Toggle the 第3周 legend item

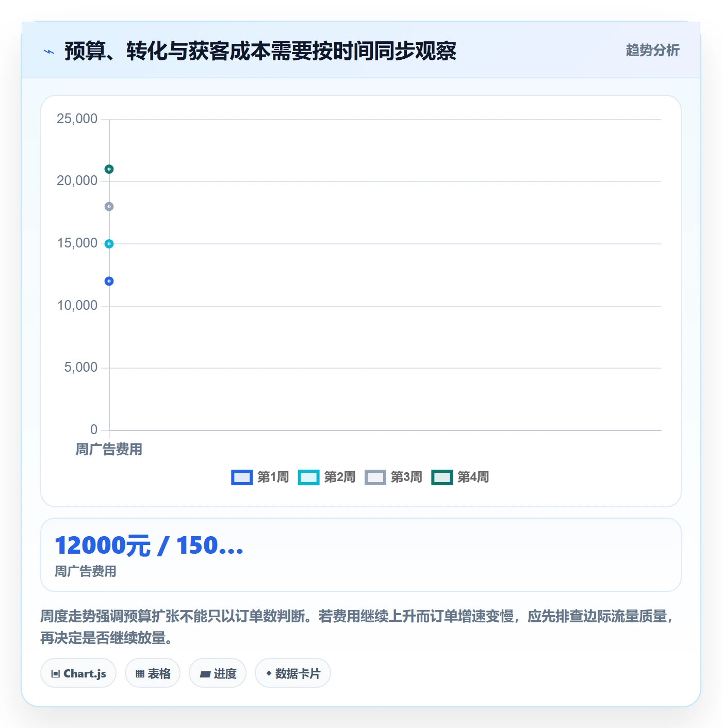click(x=393, y=477)
